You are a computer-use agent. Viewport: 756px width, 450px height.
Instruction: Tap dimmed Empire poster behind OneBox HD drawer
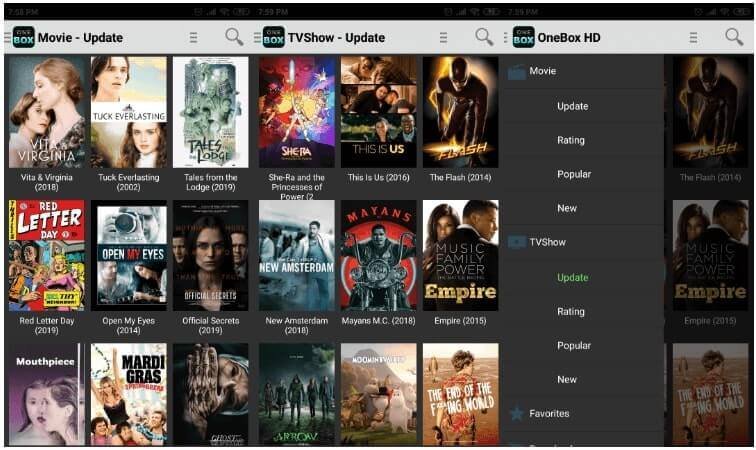(x=710, y=255)
